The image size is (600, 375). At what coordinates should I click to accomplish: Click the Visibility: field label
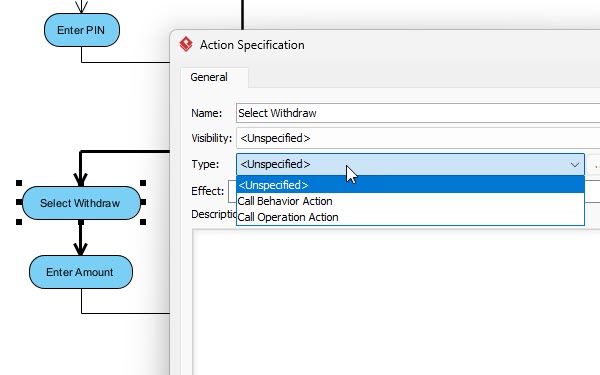[x=212, y=138]
